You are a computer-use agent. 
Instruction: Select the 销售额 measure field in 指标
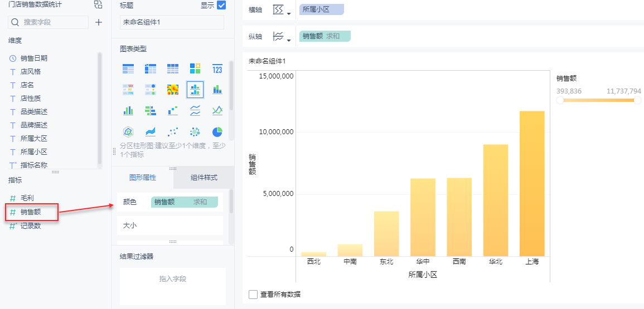coord(32,212)
